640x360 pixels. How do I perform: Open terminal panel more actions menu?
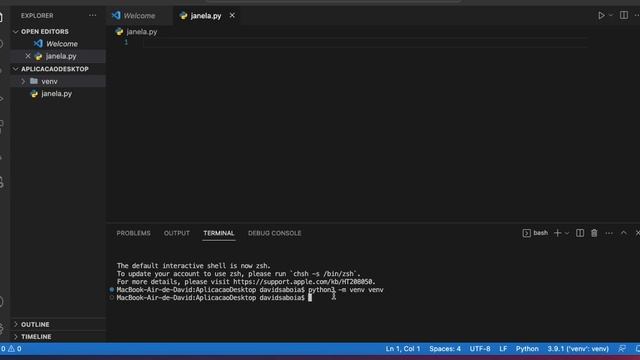[x=609, y=233]
